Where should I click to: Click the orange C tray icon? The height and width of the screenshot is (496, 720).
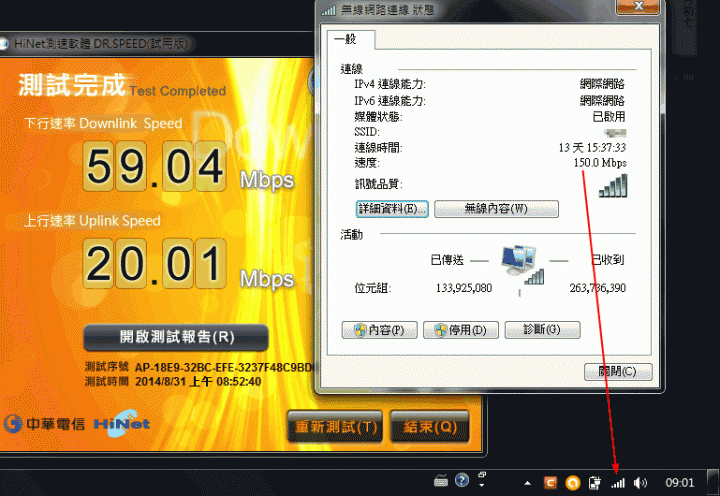click(x=550, y=483)
